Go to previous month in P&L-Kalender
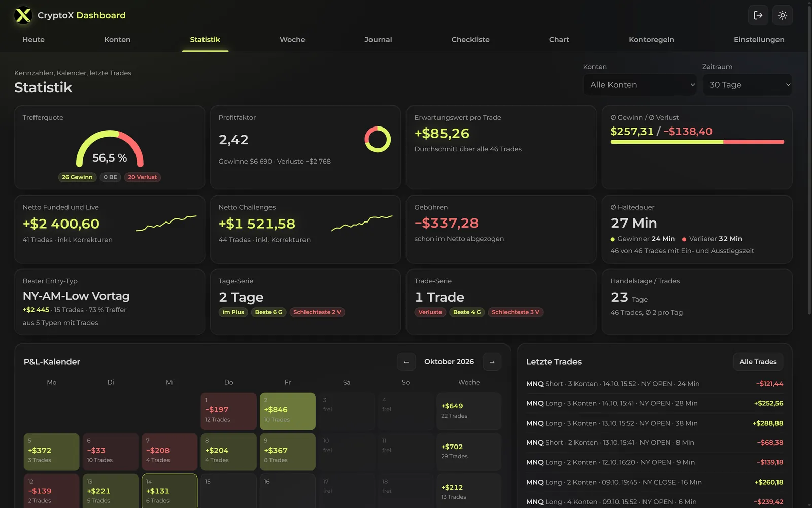 [406, 362]
